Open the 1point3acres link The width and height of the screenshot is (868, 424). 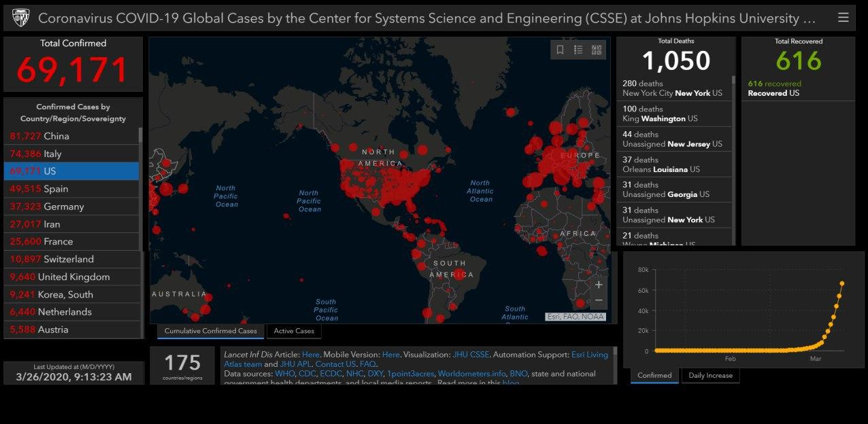click(x=410, y=374)
